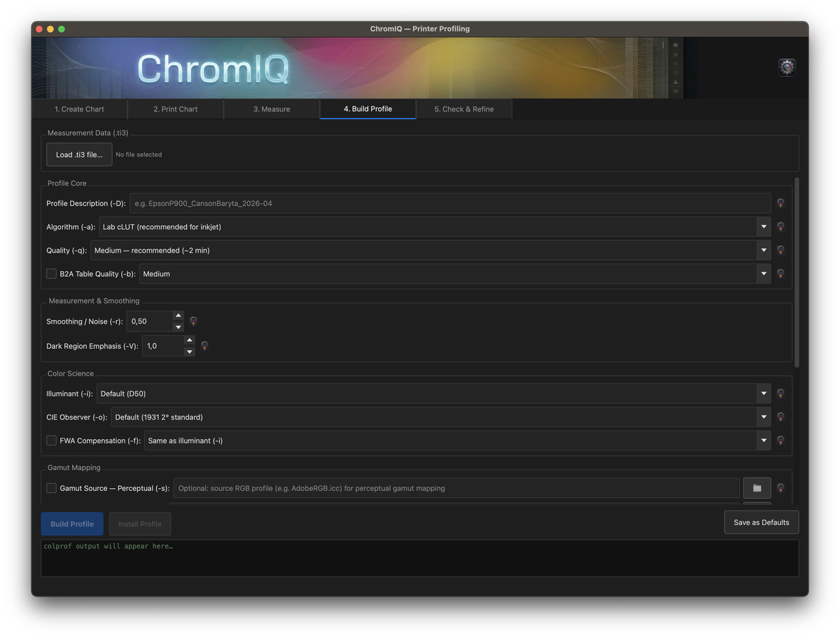Open hint bulb beside Illuminant dropdown
The image size is (840, 638).
pos(780,394)
